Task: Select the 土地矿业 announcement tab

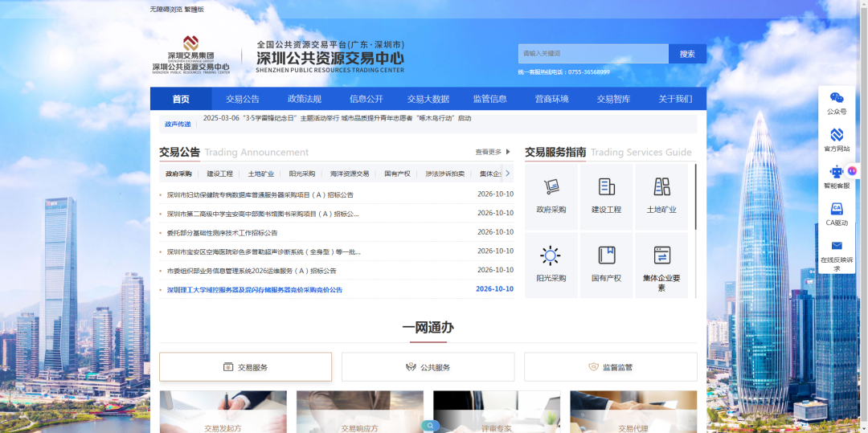Action: (x=260, y=174)
